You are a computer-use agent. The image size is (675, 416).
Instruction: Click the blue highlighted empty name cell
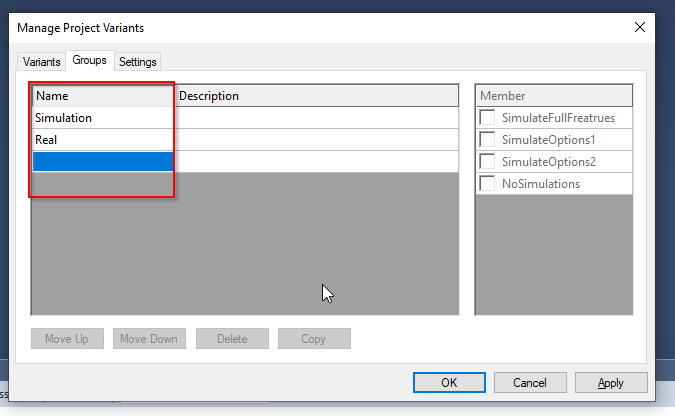[103, 161]
